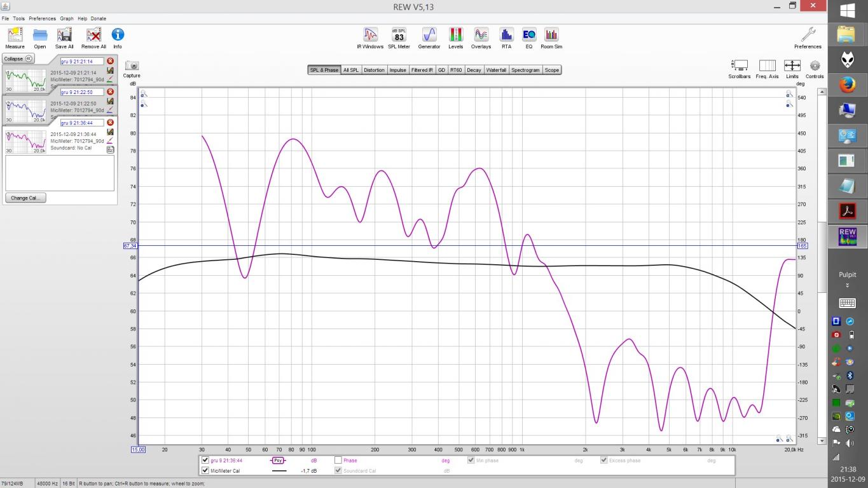Open the Help menu
The image size is (868, 488).
click(82, 18)
